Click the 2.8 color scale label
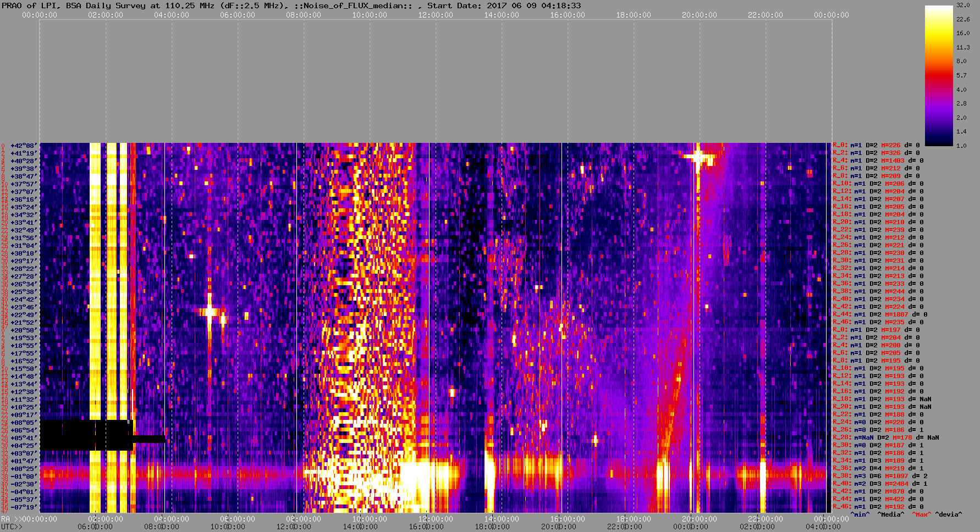 point(961,103)
